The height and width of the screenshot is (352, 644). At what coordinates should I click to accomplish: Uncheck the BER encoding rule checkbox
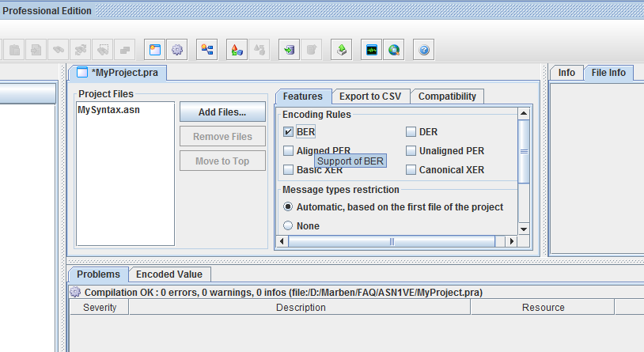pos(288,132)
